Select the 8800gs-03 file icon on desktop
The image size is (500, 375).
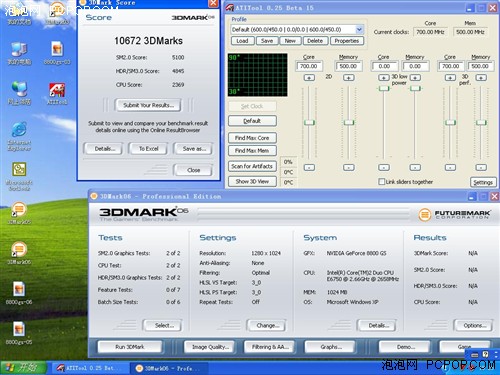pyautogui.click(x=57, y=49)
